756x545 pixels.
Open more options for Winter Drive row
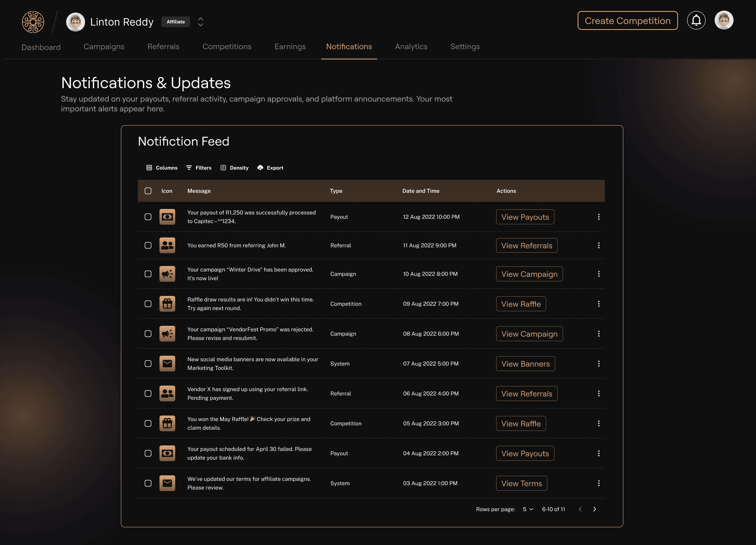point(599,274)
